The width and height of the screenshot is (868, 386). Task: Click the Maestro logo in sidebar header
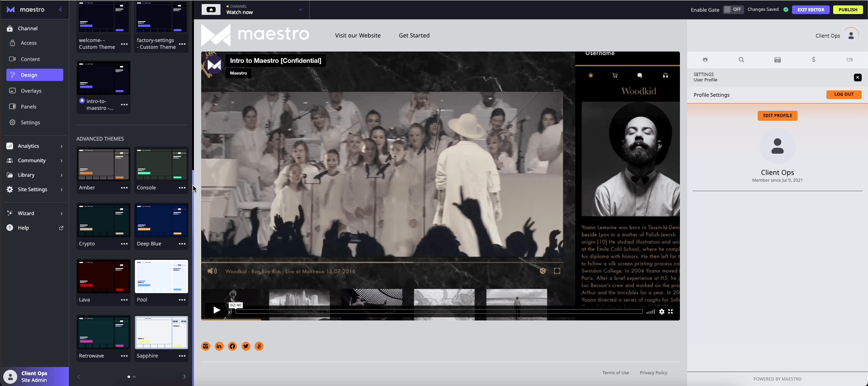pyautogui.click(x=25, y=9)
